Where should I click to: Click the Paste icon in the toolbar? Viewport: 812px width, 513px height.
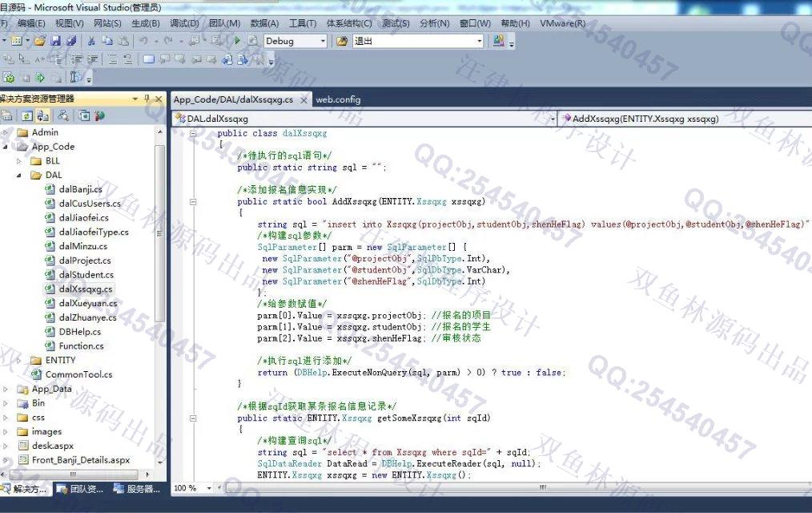(x=123, y=41)
